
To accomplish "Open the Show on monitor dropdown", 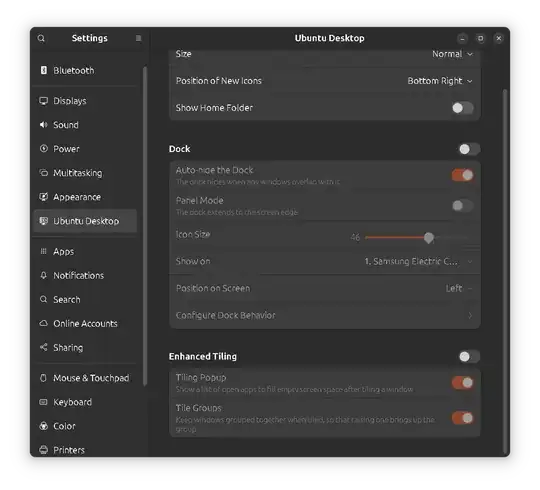I will pos(418,261).
